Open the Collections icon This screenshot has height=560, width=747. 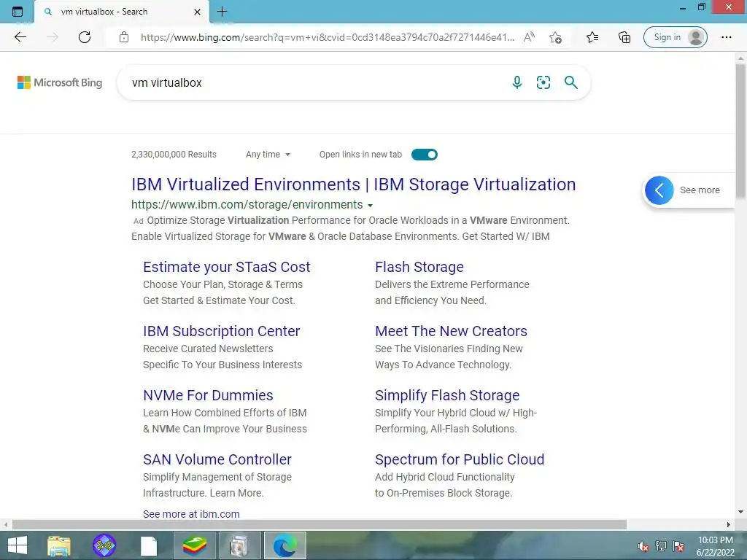click(624, 37)
